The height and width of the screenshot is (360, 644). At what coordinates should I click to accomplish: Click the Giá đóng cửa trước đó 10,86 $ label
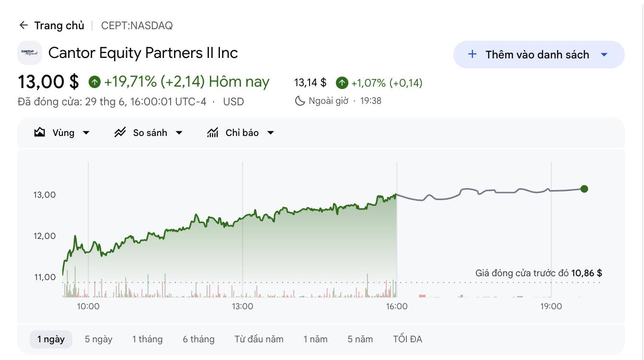coord(539,273)
